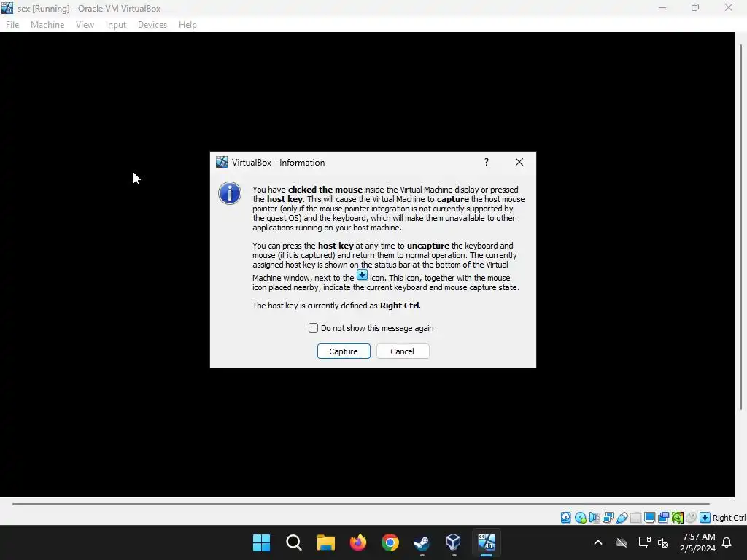
Task: Click the keyboard capture arrow icon
Action: point(705,518)
